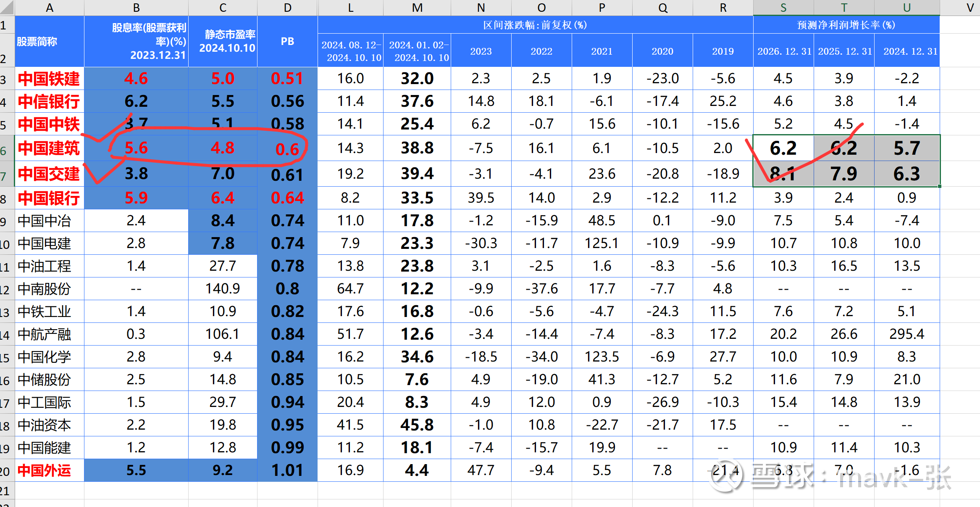Screen dimensions: 980x507
Task: Select the 140.9 PE cell for 中南股份
Action: (x=223, y=289)
